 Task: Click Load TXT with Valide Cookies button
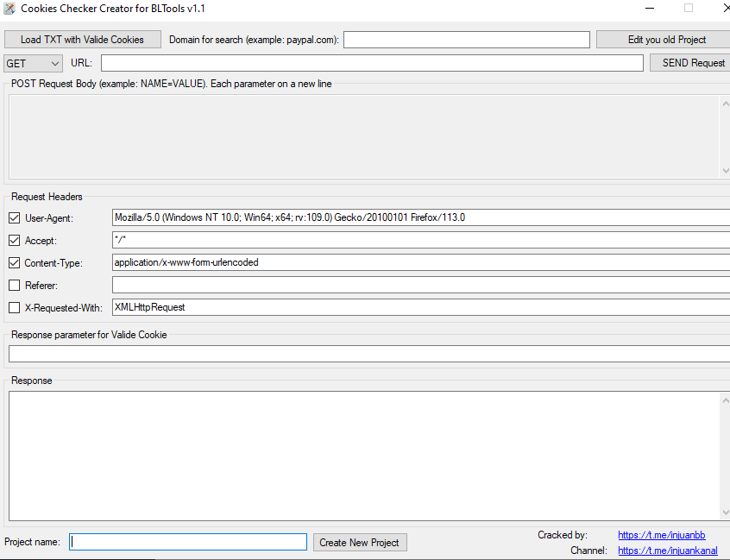point(82,40)
